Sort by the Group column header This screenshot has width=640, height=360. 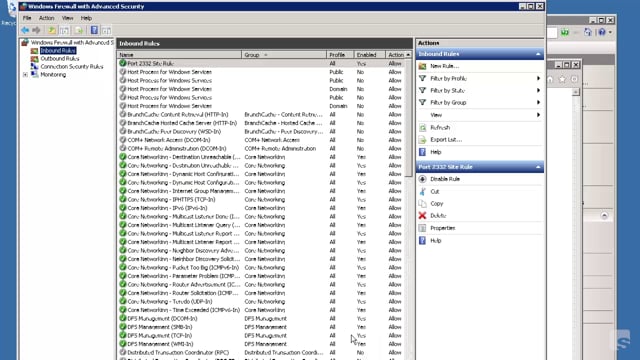click(284, 55)
